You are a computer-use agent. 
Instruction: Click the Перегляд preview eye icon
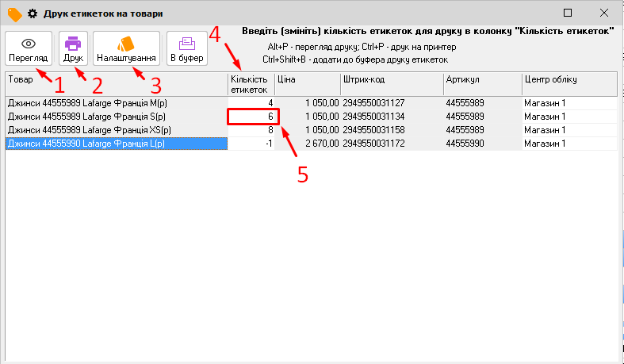[x=29, y=44]
